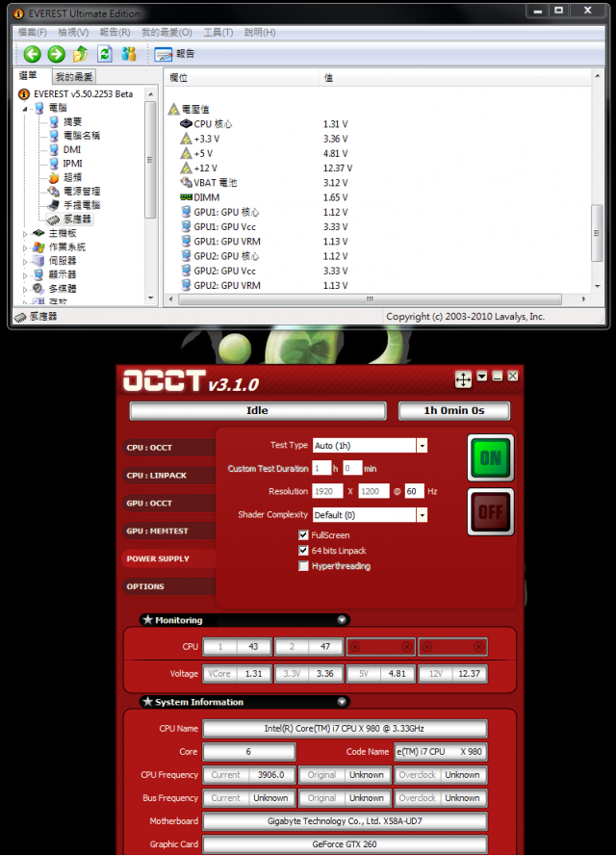Screen dimensions: 616x856
Task: Click the OCCT move window crosshair icon
Action: pyautogui.click(x=463, y=378)
